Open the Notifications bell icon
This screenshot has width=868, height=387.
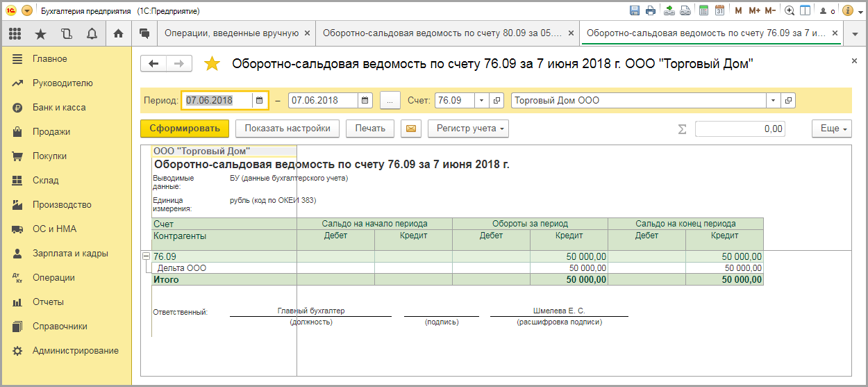(x=92, y=33)
